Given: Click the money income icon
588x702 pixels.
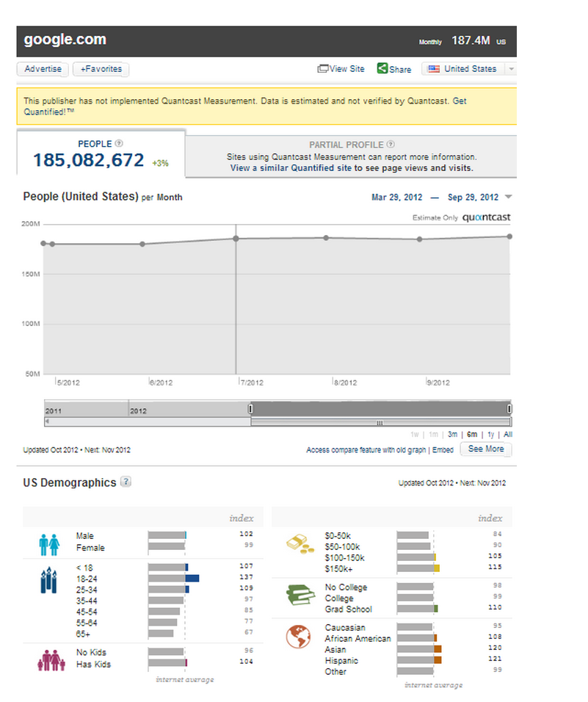Looking at the screenshot, I should (x=300, y=545).
